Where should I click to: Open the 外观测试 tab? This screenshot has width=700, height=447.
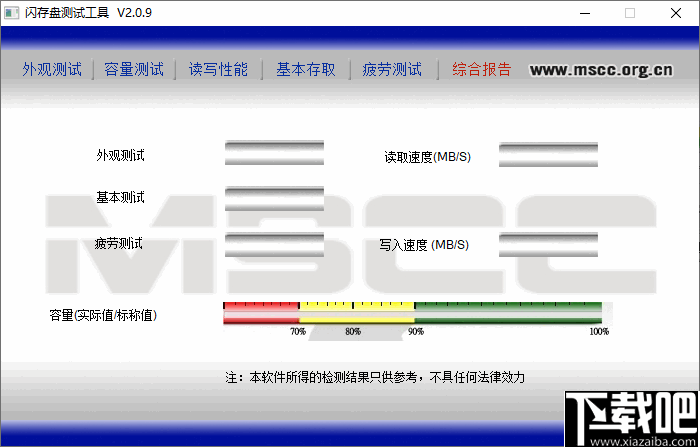click(x=52, y=70)
